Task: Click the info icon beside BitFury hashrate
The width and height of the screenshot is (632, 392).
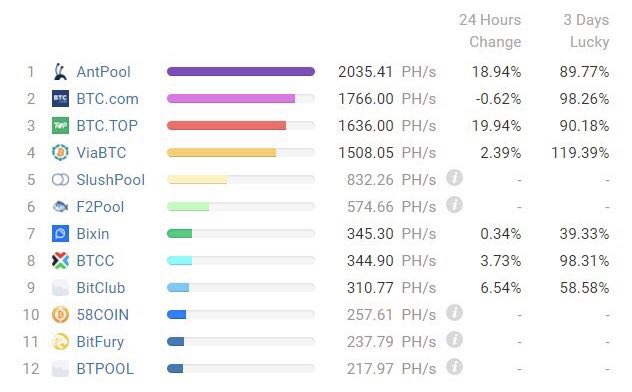Action: (x=454, y=340)
